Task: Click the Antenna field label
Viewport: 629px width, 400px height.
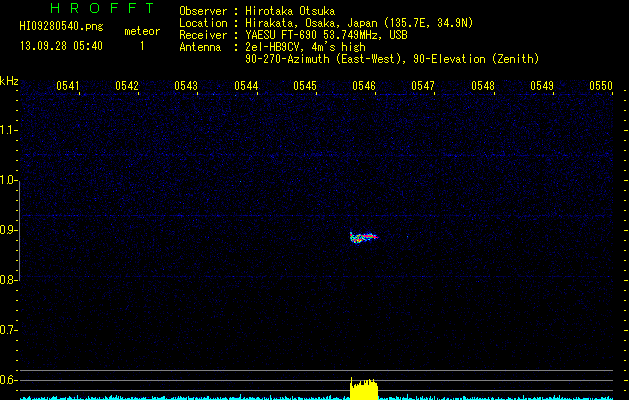Action: (200, 47)
